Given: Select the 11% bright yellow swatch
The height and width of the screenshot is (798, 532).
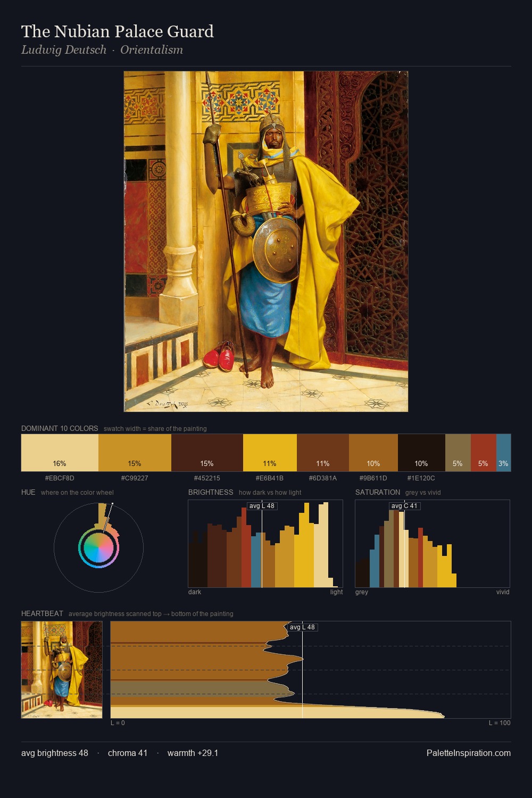Looking at the screenshot, I should [270, 453].
